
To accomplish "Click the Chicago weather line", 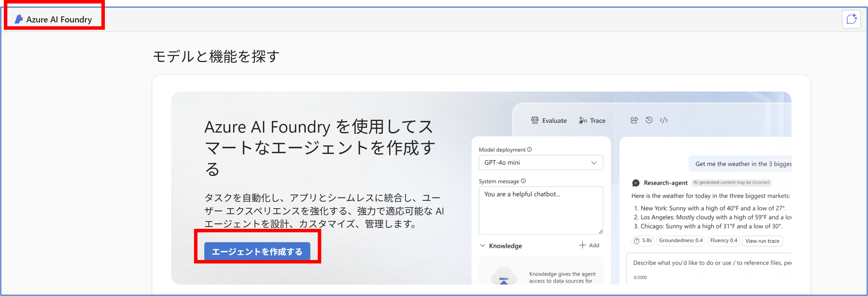I will 708,226.
